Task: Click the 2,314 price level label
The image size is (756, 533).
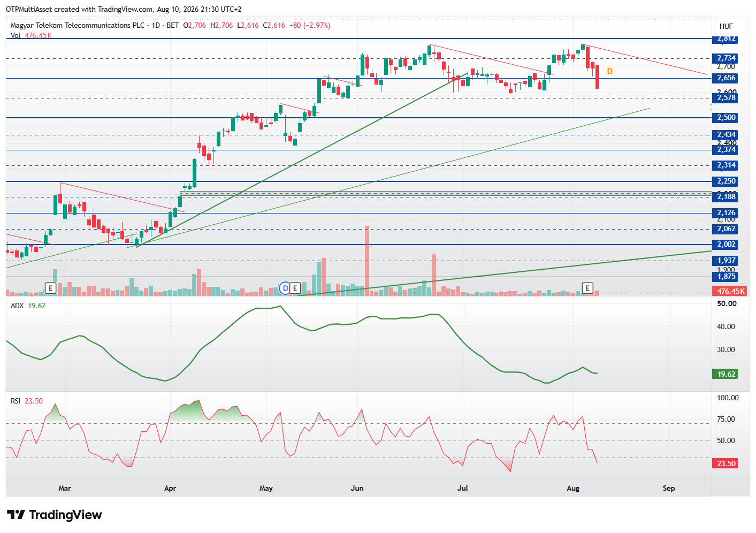Action: [x=726, y=165]
